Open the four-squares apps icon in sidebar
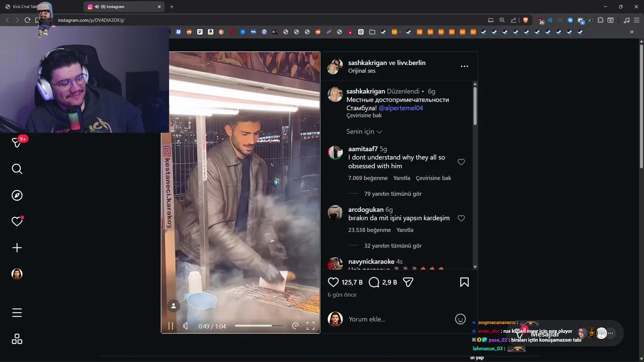The height and width of the screenshot is (362, 644). click(x=17, y=339)
